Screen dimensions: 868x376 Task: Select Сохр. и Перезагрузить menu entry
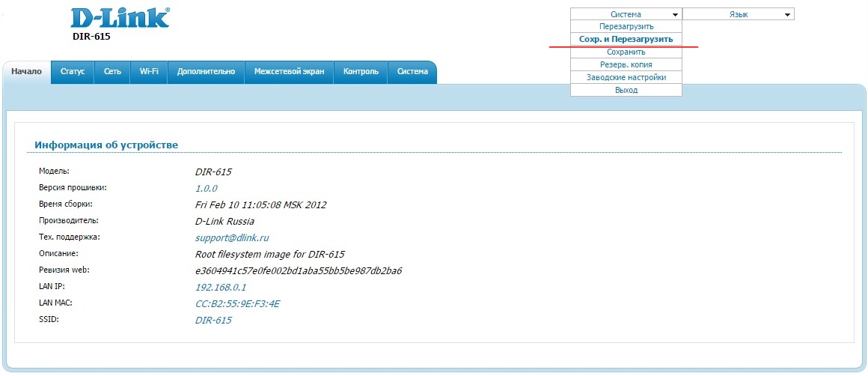[x=626, y=39]
